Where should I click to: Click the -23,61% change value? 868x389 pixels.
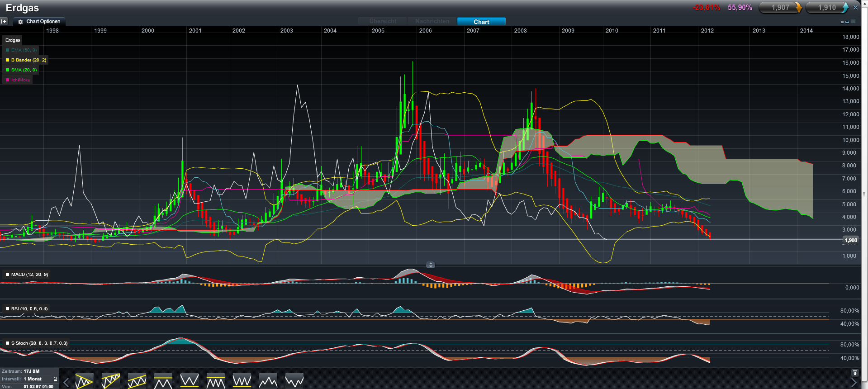pos(706,8)
